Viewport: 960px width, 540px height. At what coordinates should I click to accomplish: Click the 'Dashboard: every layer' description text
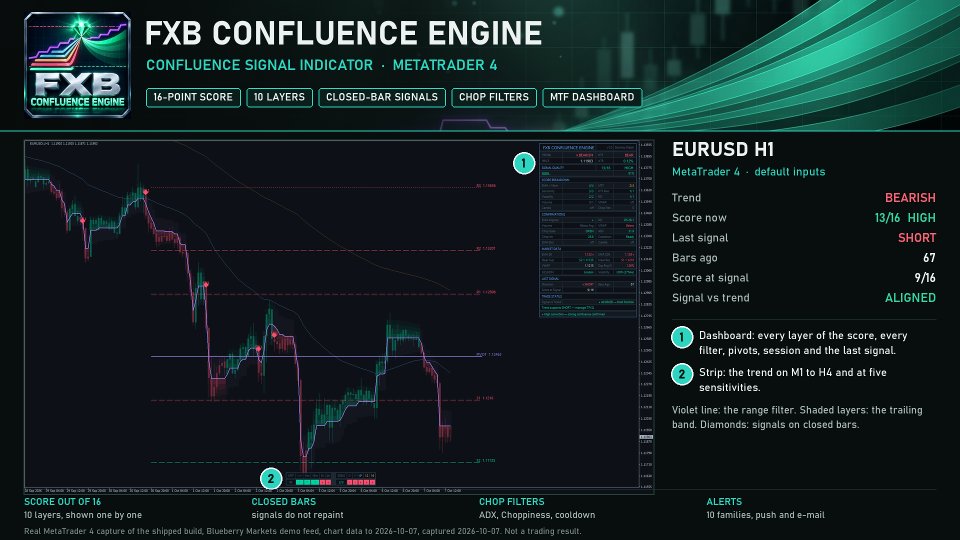pyautogui.click(x=803, y=343)
